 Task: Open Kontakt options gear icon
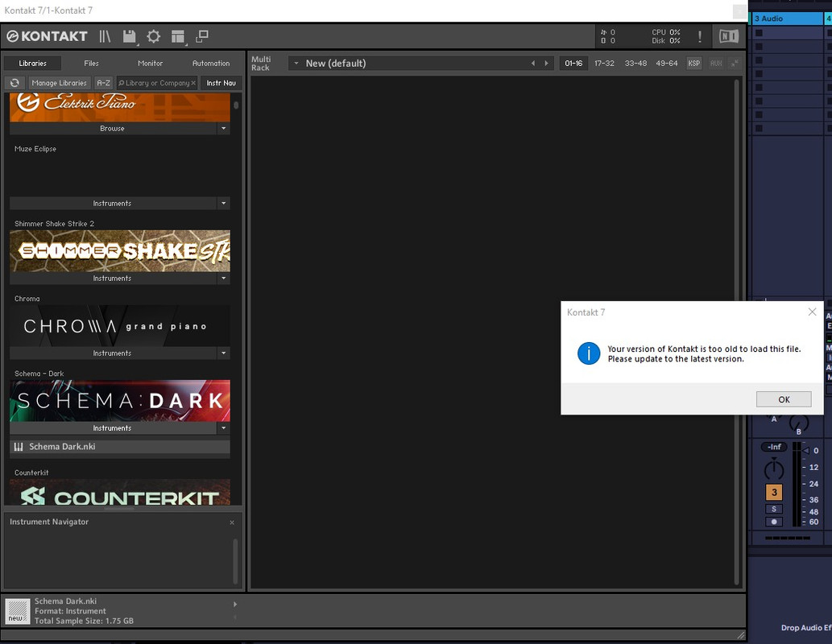point(153,36)
